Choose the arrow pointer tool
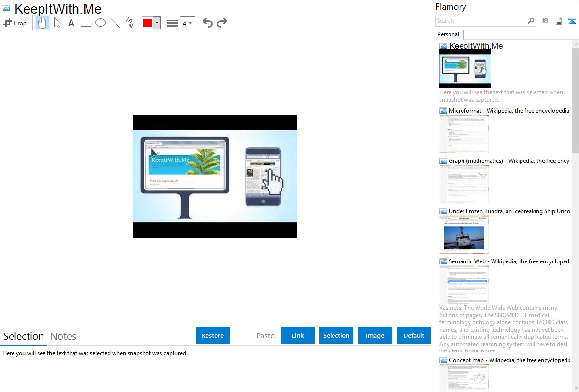 click(x=57, y=23)
